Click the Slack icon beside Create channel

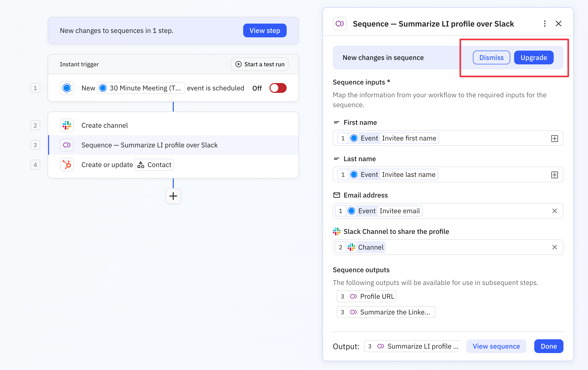67,125
